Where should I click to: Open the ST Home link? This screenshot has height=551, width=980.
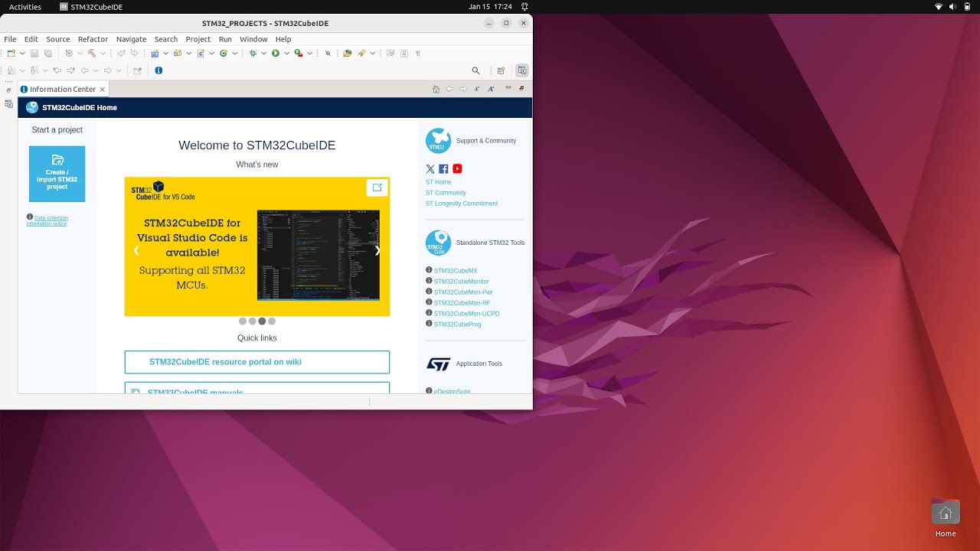tap(439, 182)
